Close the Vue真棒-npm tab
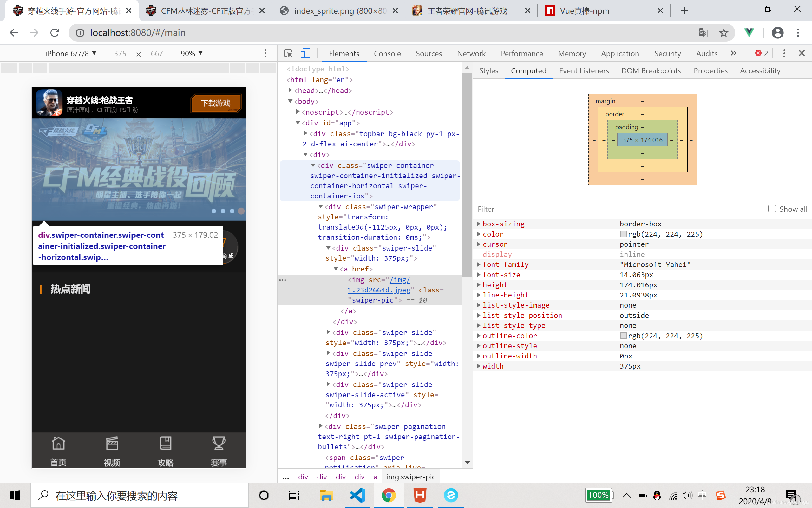The height and width of the screenshot is (508, 812). [660, 11]
